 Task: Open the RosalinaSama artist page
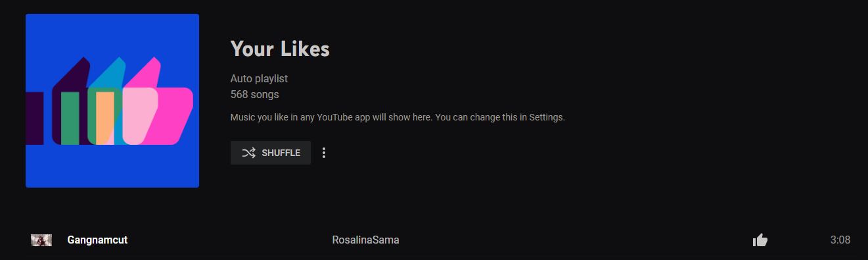tap(365, 240)
